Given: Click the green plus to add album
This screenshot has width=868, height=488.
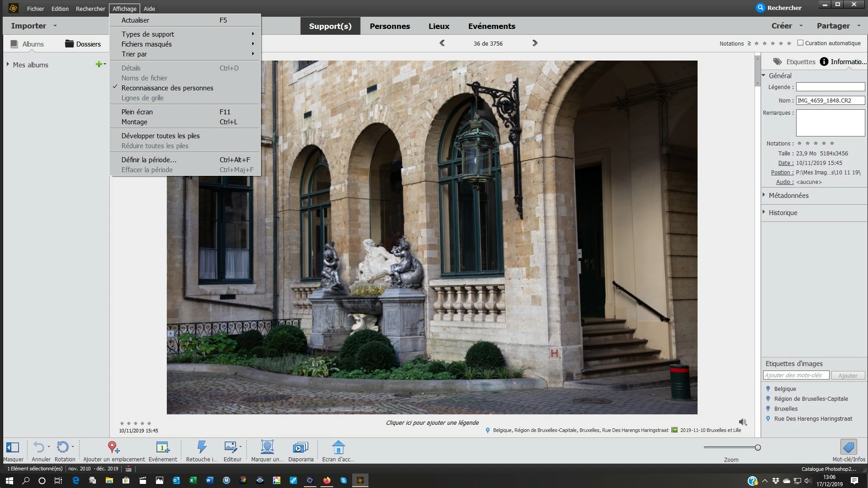Looking at the screenshot, I should (99, 64).
